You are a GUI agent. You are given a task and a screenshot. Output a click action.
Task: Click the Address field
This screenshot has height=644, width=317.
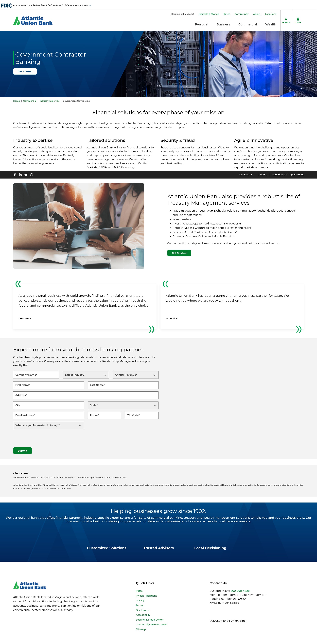[x=86, y=395]
